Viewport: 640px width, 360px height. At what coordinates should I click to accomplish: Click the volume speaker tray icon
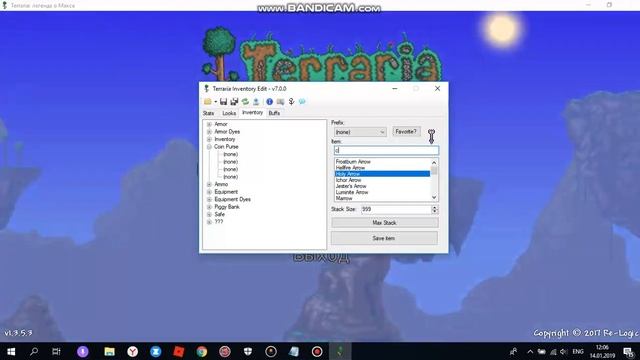pyautogui.click(x=564, y=351)
